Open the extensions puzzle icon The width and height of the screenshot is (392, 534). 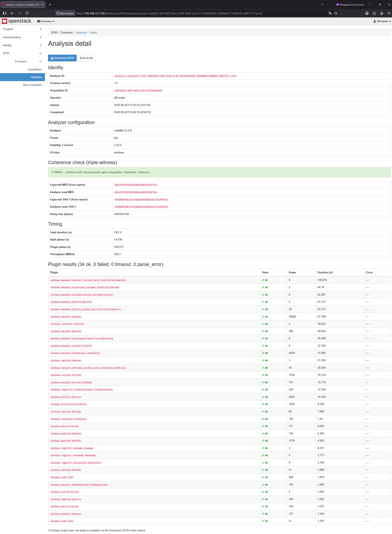click(x=374, y=13)
